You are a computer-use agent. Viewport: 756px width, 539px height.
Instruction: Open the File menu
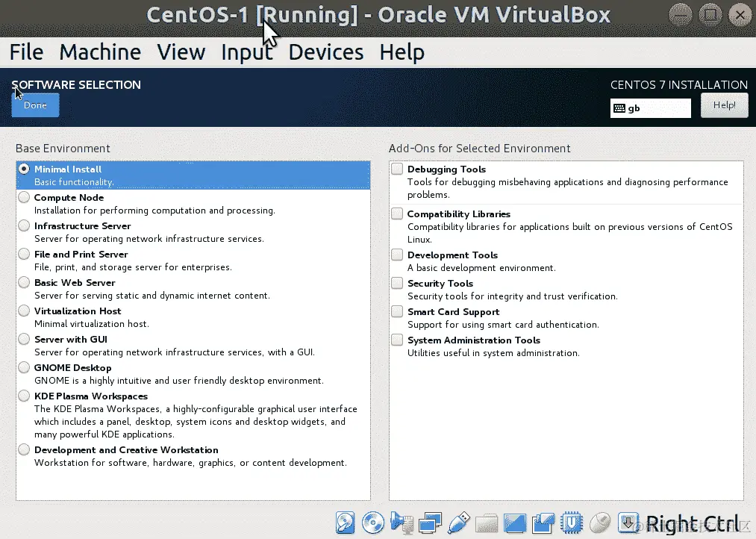click(x=27, y=52)
